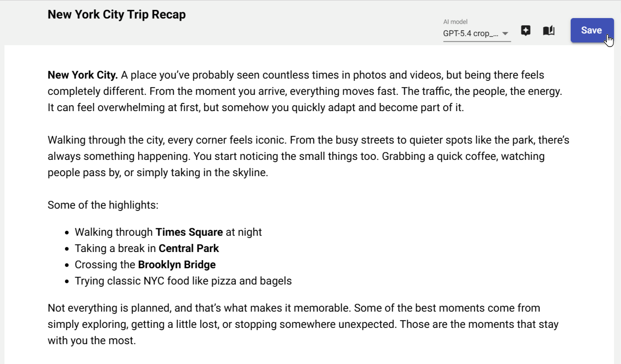Click the bold "Central Park" text
621x364 pixels.
coord(189,248)
